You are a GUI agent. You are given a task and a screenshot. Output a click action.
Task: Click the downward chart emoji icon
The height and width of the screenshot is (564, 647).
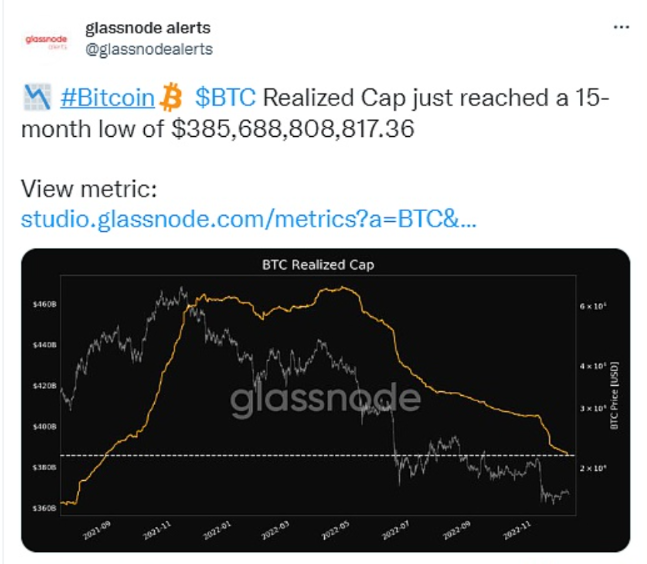(36, 97)
